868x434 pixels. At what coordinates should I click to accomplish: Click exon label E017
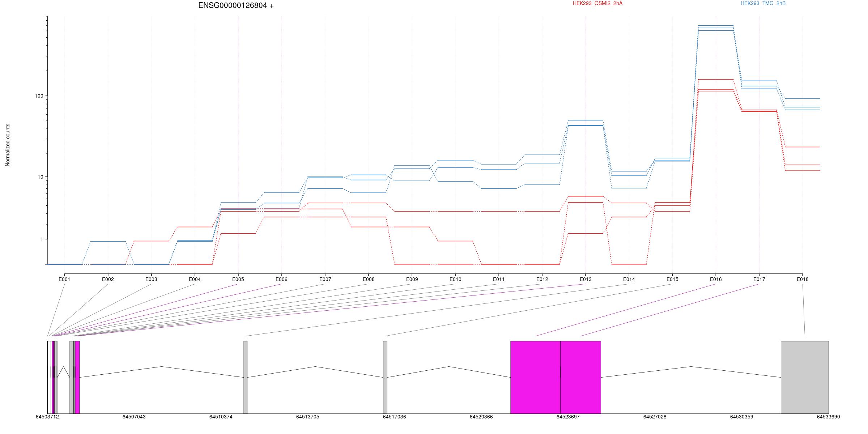pos(759,279)
